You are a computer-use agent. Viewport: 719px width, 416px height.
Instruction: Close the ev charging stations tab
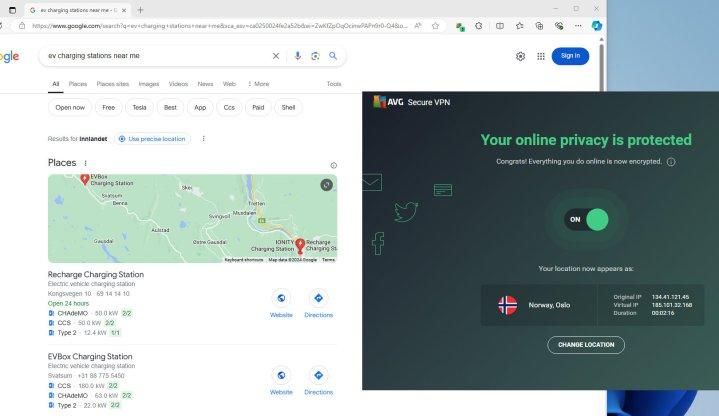[x=123, y=10]
